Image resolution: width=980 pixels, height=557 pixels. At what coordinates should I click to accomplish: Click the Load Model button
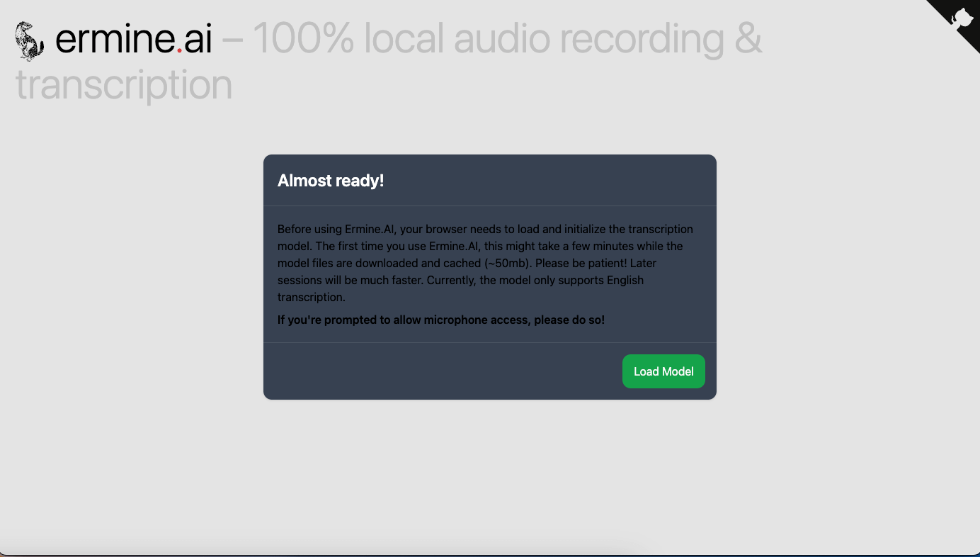click(x=663, y=371)
